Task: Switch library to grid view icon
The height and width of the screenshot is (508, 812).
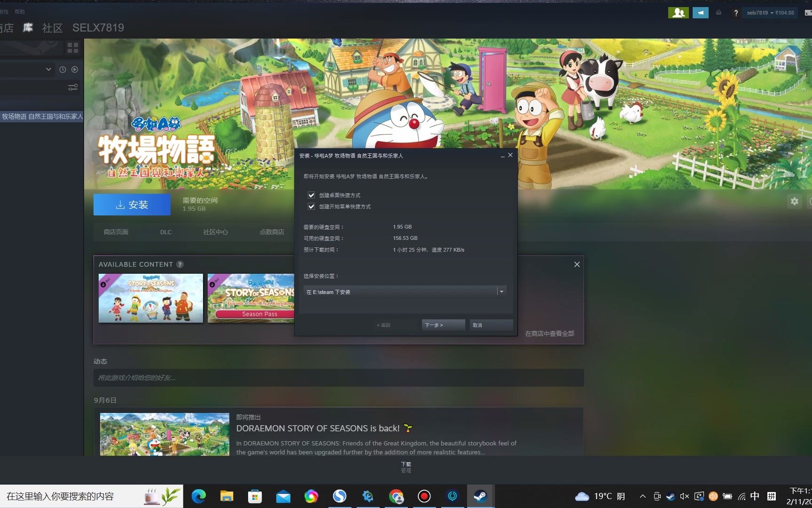Action: point(73,48)
